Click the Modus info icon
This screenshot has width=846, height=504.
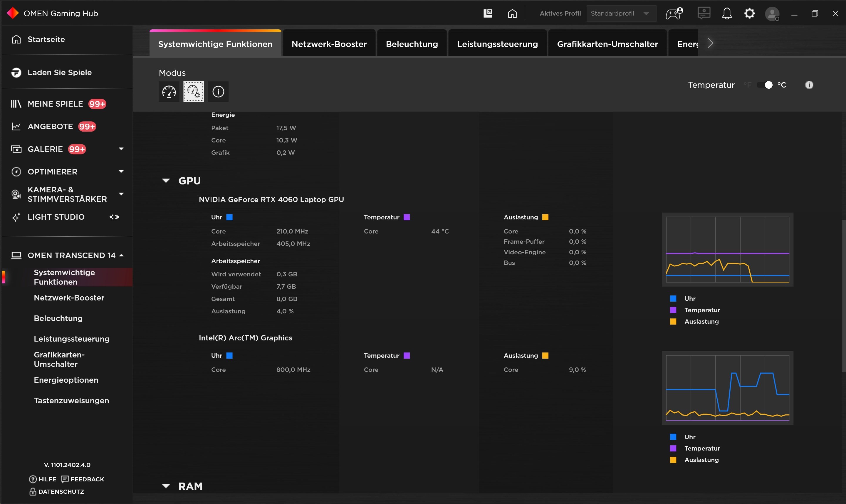218,91
